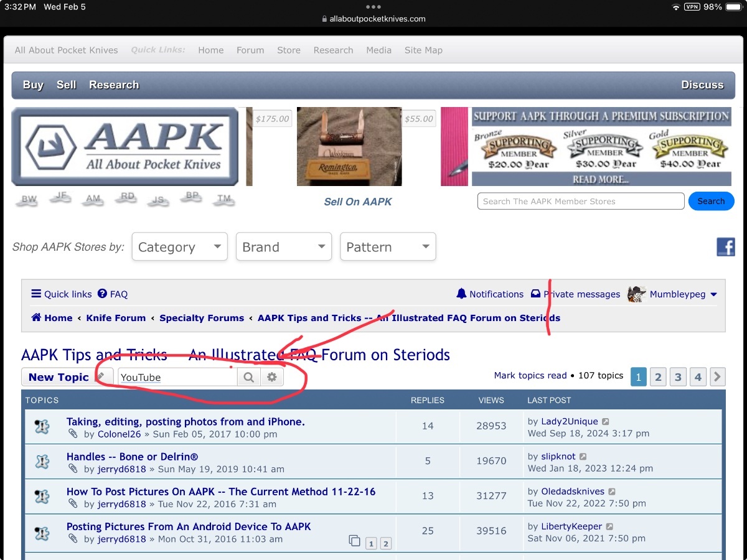The height and width of the screenshot is (560, 747).
Task: Expand the Quick links menu
Action: click(x=62, y=294)
